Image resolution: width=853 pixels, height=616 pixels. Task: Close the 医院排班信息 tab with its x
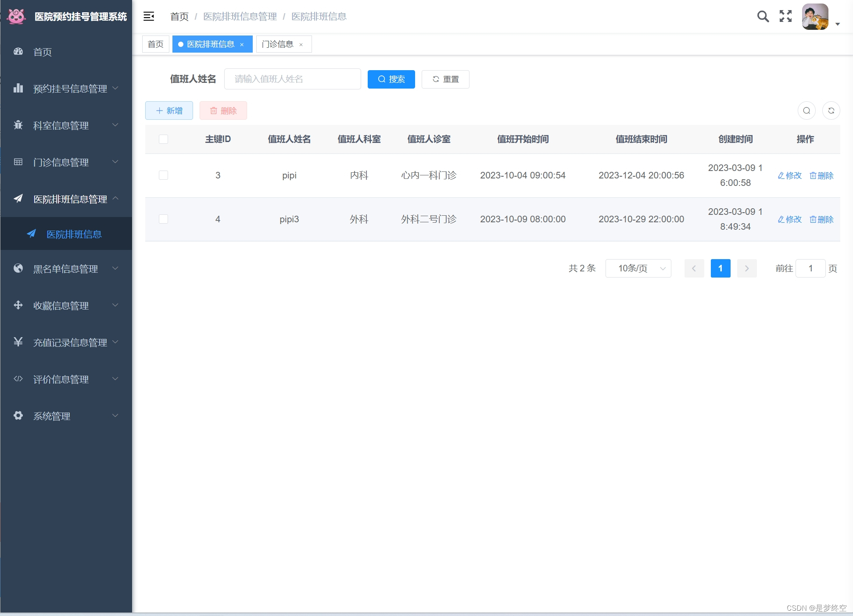coord(242,45)
